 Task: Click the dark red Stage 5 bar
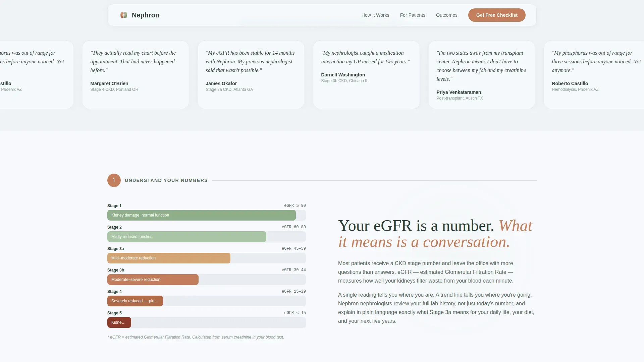click(119, 322)
